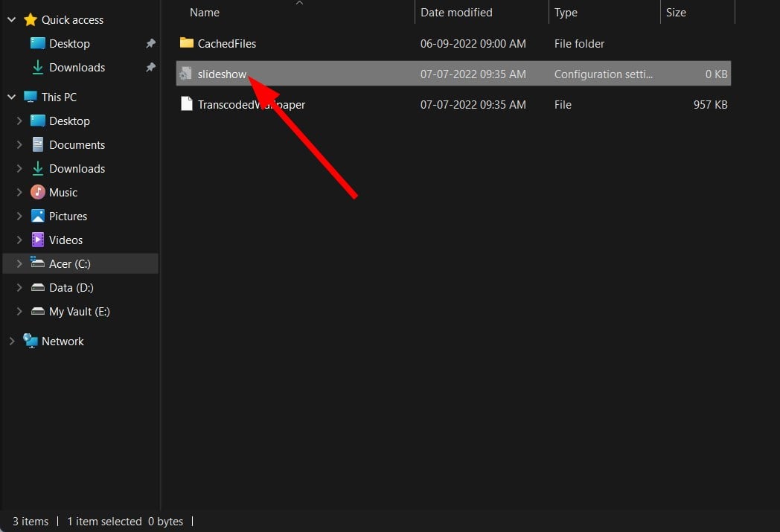Select My Vault (E:) drive
Screen dimensions: 780x532
click(x=80, y=311)
